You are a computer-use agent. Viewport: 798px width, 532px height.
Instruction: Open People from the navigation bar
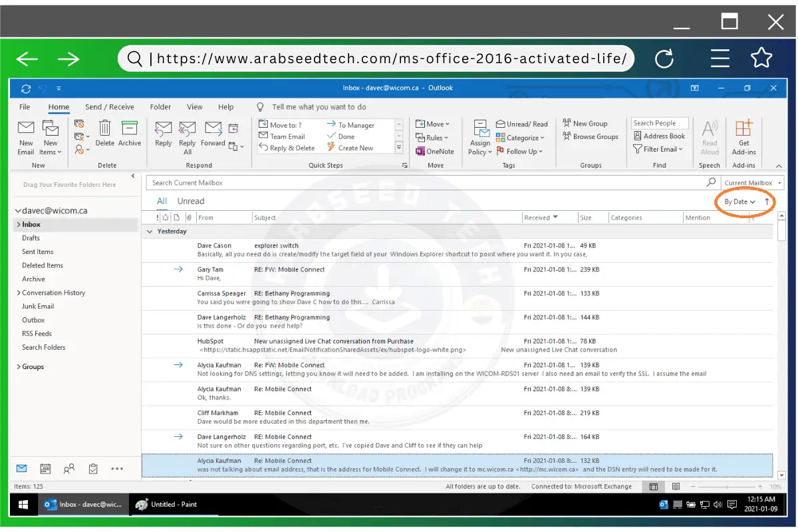[68, 468]
